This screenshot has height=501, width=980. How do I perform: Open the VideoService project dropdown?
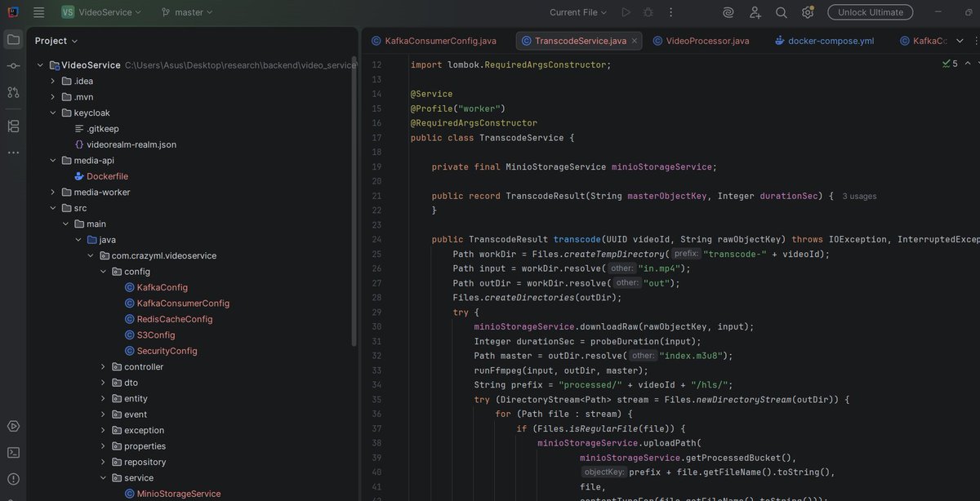pyautogui.click(x=101, y=12)
